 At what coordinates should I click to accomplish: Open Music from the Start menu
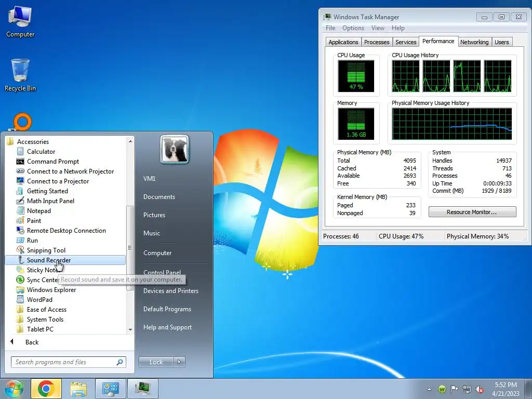tap(152, 233)
